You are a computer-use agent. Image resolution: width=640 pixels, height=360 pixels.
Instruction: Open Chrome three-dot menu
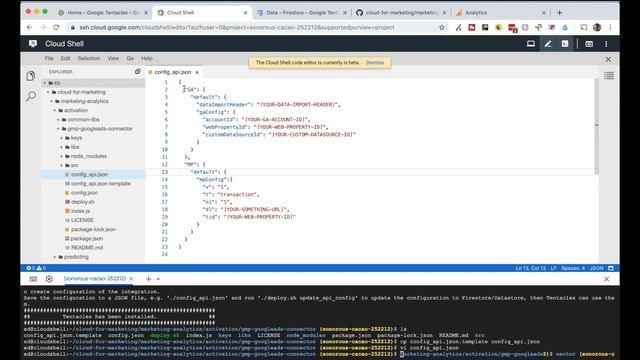[x=610, y=27]
